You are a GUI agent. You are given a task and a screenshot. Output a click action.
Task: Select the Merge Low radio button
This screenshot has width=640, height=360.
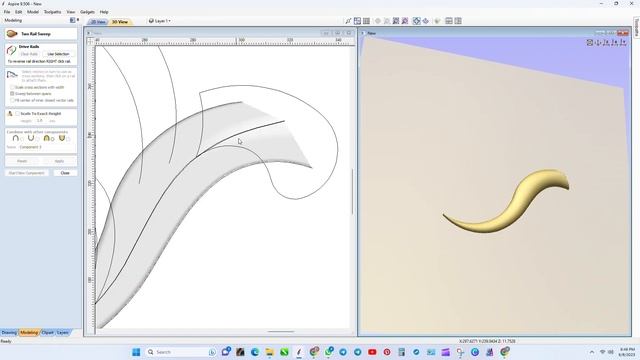click(x=68, y=140)
